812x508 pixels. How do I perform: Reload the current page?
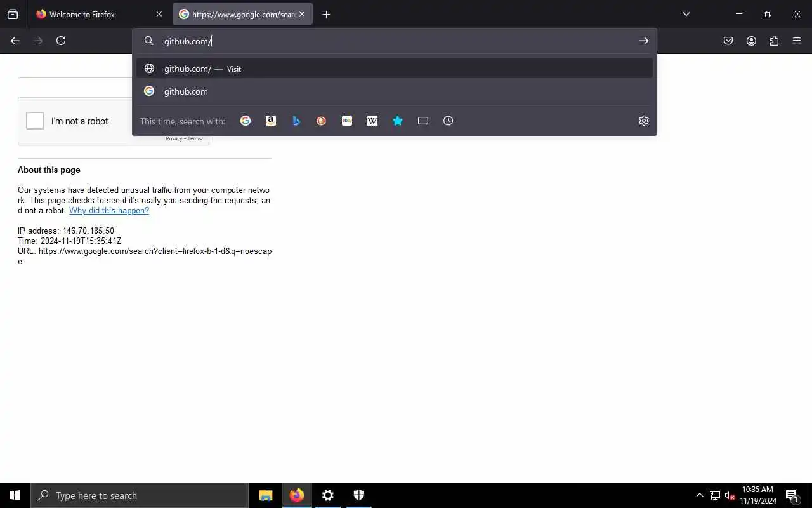pos(61,41)
